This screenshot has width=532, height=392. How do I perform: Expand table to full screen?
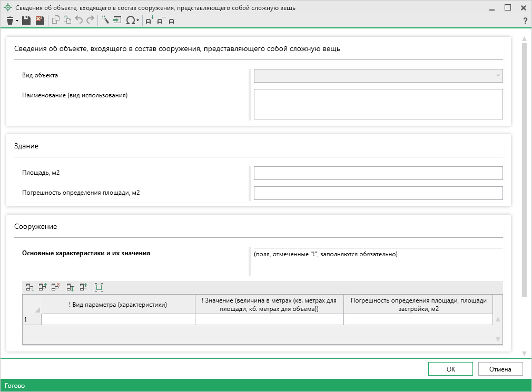[x=99, y=287]
